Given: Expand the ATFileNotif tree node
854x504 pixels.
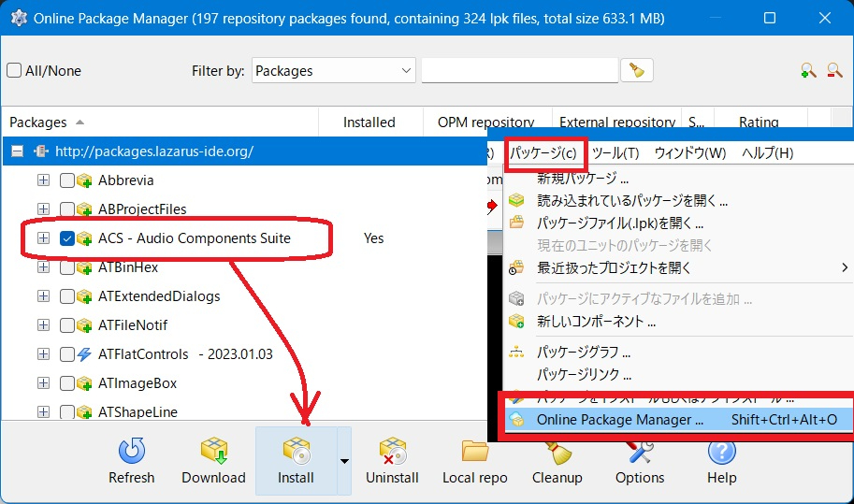Looking at the screenshot, I should pos(44,325).
